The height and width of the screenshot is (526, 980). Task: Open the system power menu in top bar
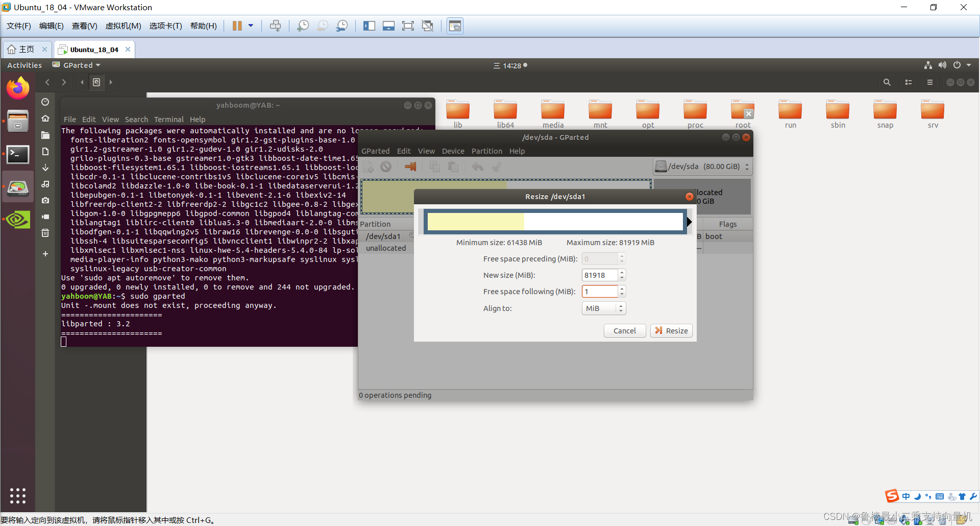[962, 65]
